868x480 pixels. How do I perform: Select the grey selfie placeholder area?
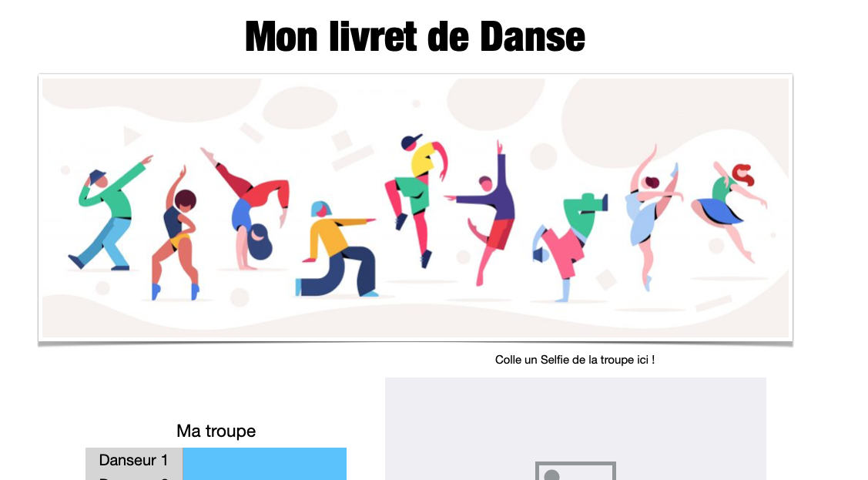tap(576, 429)
